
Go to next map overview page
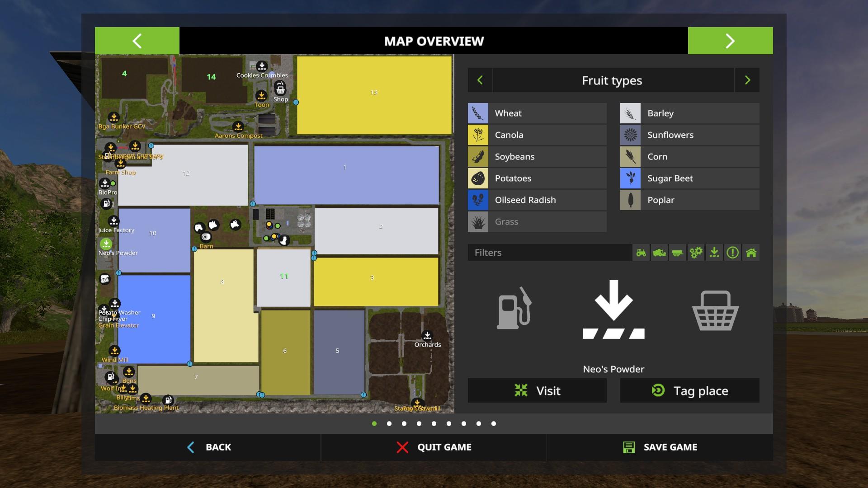(730, 41)
